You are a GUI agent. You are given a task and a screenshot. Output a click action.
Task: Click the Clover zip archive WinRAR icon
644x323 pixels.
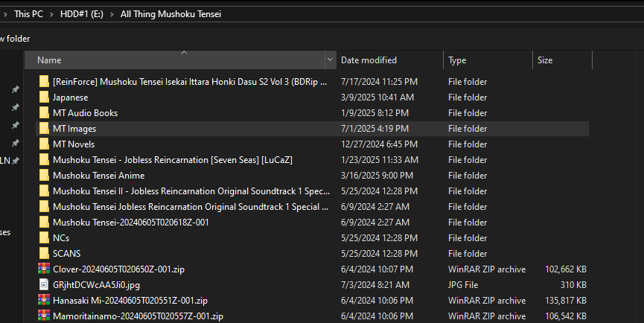point(44,269)
